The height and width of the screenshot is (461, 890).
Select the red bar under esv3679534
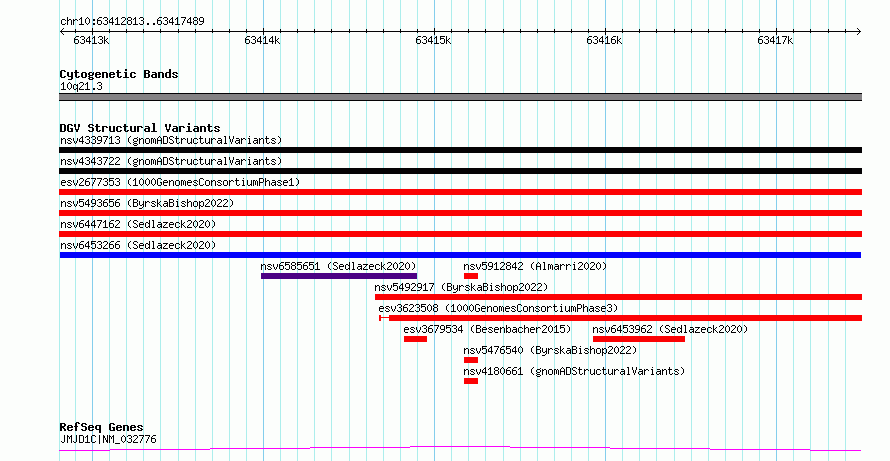point(415,339)
